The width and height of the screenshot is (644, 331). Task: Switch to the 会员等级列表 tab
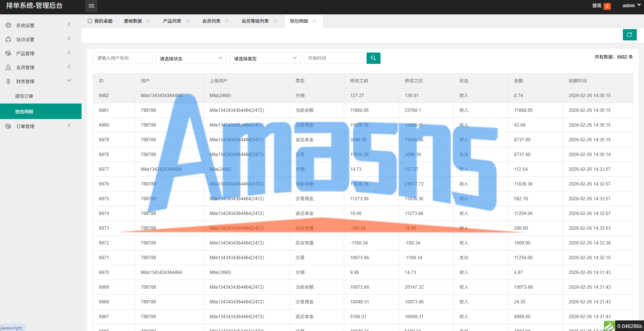(255, 21)
